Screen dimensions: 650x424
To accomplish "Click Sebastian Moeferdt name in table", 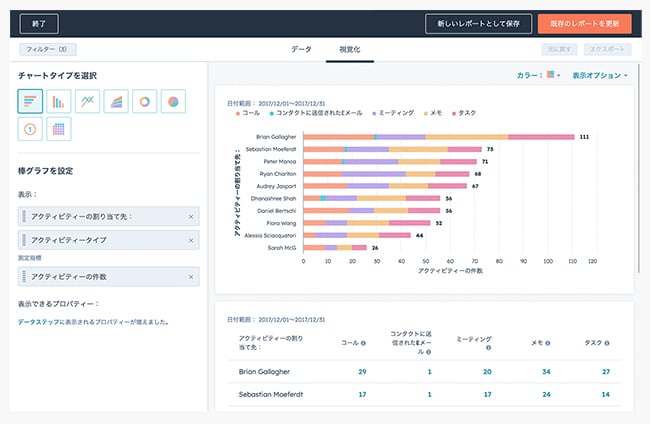I will tap(271, 395).
